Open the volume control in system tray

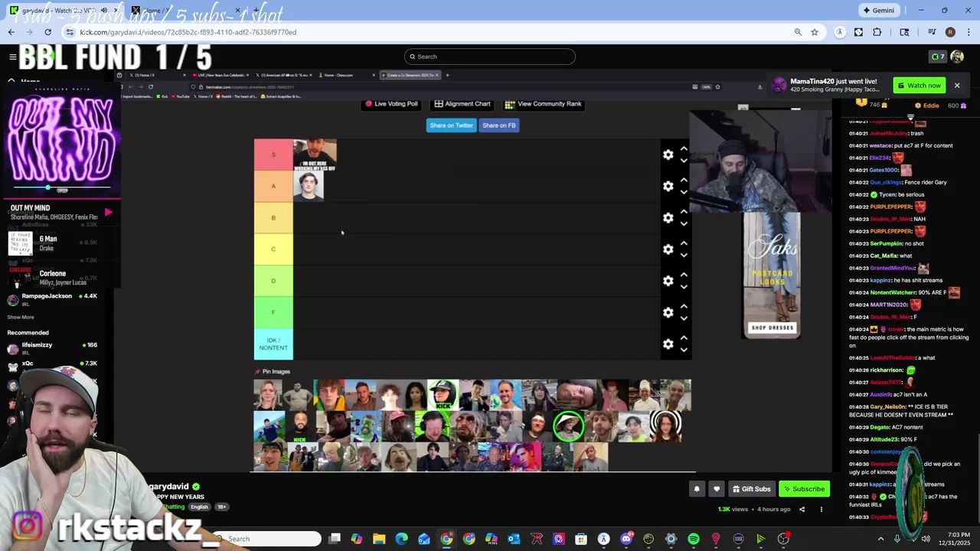point(926,539)
